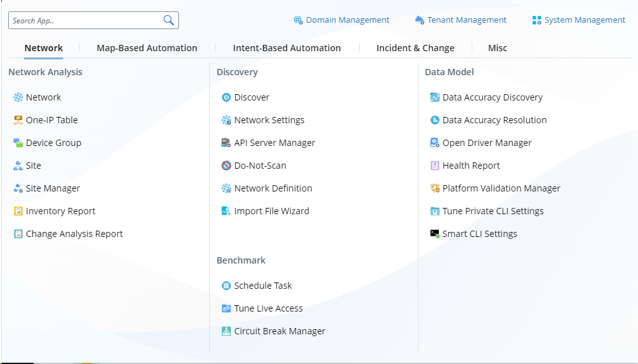Click the Smart CLI Settings terminal icon
Screen dimensions: 638x364
click(x=435, y=234)
